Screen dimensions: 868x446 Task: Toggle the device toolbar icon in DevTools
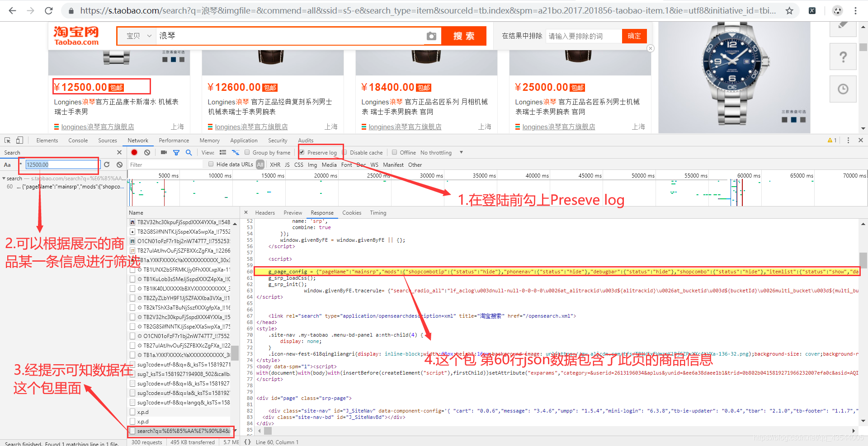pos(19,141)
